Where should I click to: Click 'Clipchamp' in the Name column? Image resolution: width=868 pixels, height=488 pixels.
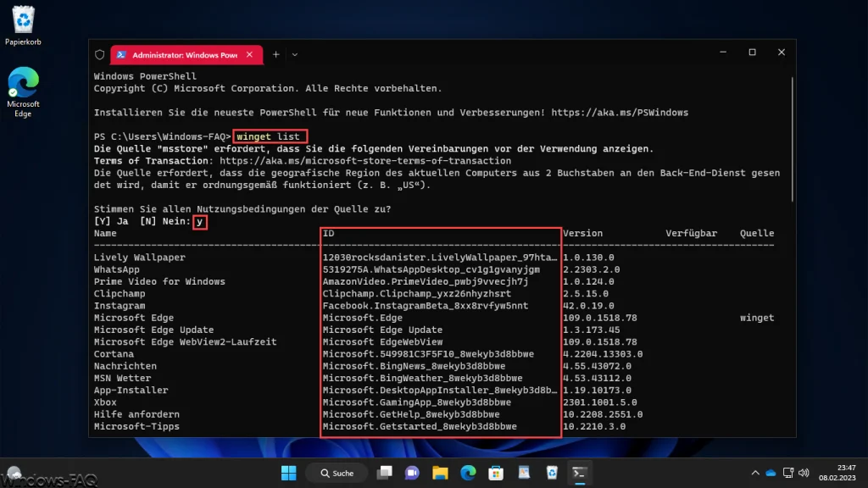point(120,294)
